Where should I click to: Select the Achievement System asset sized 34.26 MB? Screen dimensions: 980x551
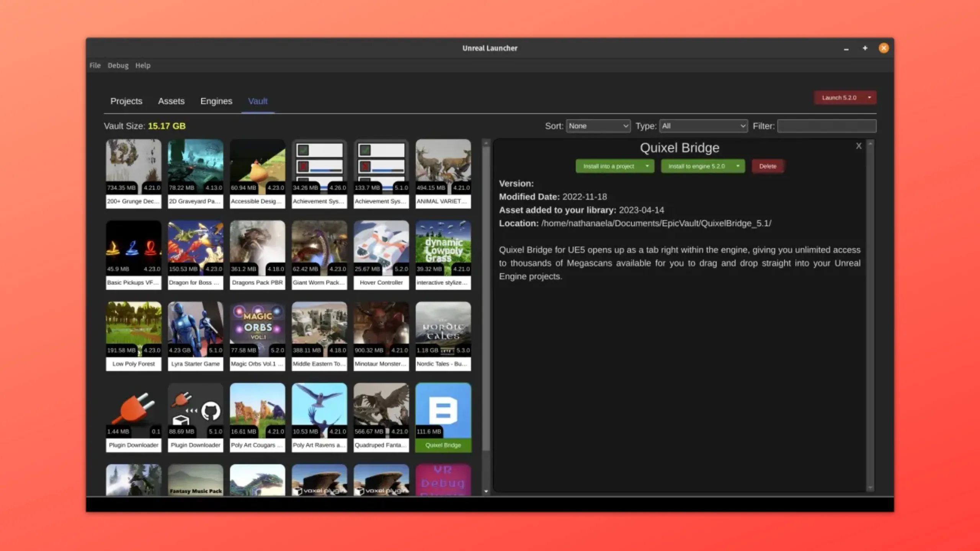coord(320,173)
